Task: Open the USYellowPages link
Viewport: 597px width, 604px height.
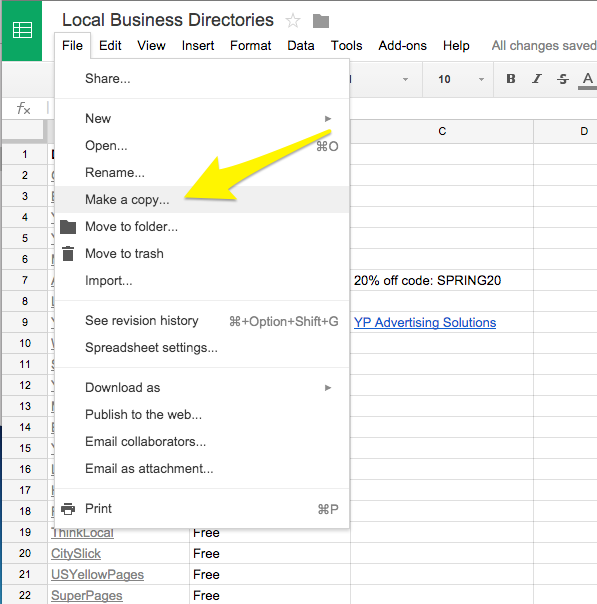Action: [97, 574]
